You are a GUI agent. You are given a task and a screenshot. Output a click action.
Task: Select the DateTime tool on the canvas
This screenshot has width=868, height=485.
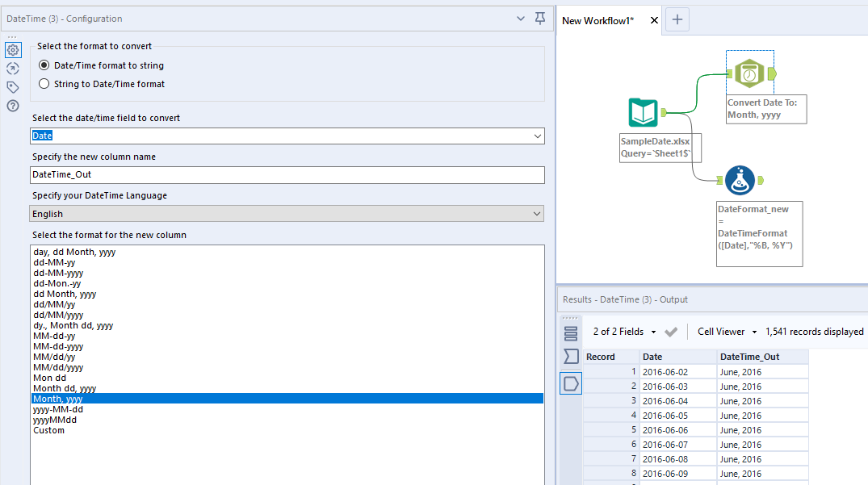(x=749, y=73)
